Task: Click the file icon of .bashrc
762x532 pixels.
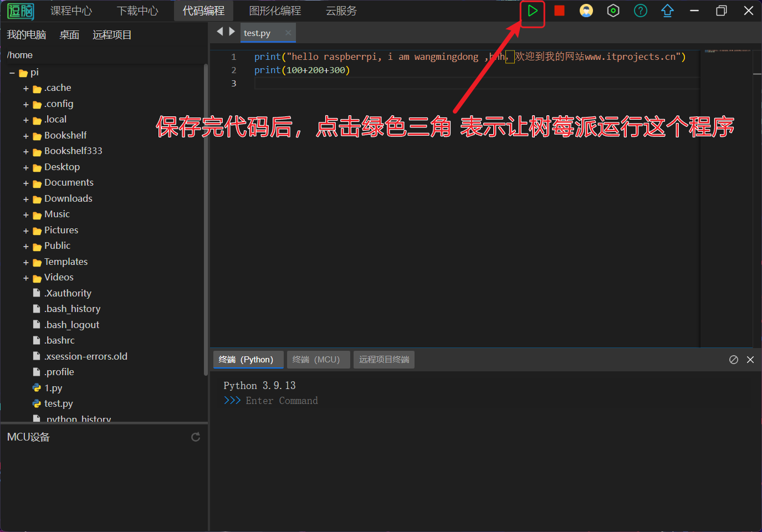Action: click(x=37, y=340)
